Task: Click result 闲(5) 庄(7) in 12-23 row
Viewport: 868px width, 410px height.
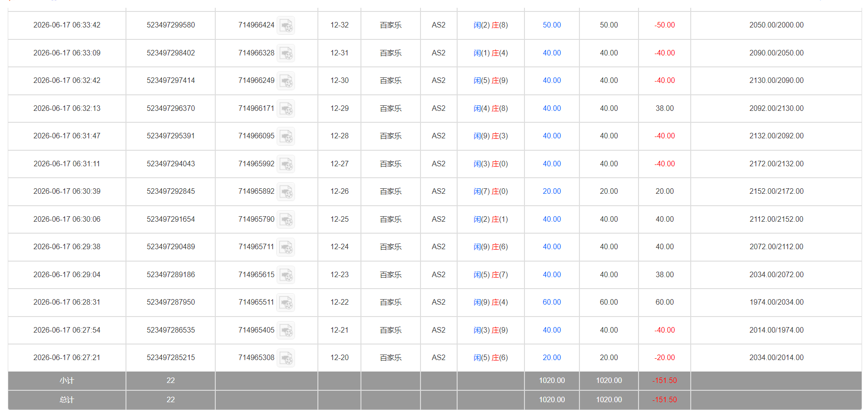Action: coord(491,275)
